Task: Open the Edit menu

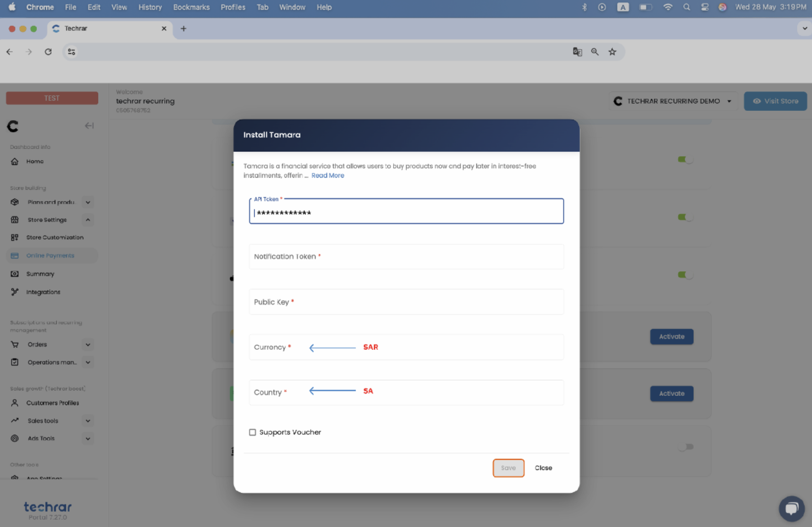Action: [x=94, y=7]
